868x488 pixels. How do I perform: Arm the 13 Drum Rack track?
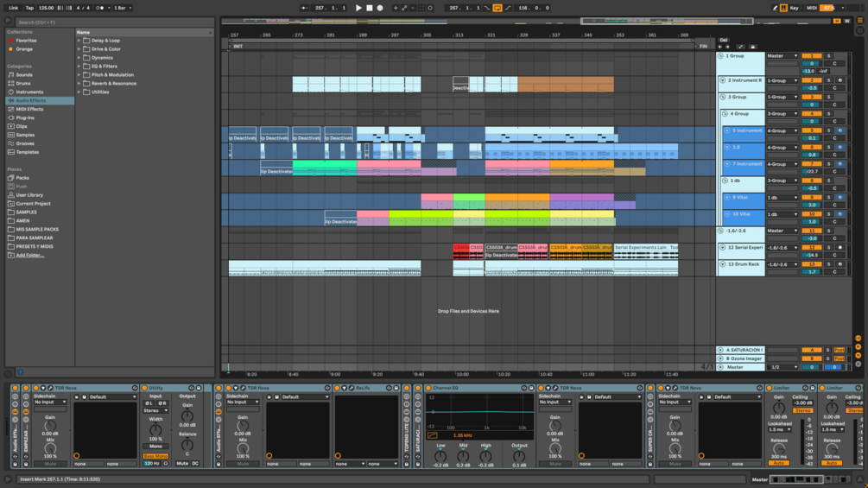point(839,264)
